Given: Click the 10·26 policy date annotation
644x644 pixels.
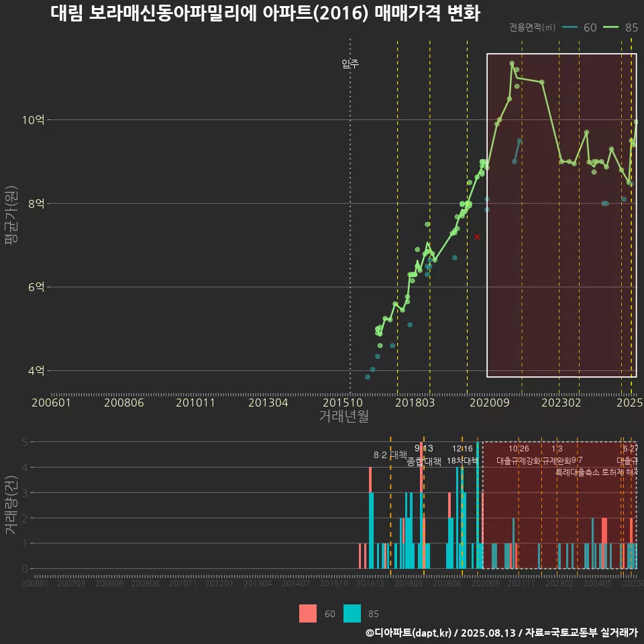Looking at the screenshot, I should click(519, 449).
